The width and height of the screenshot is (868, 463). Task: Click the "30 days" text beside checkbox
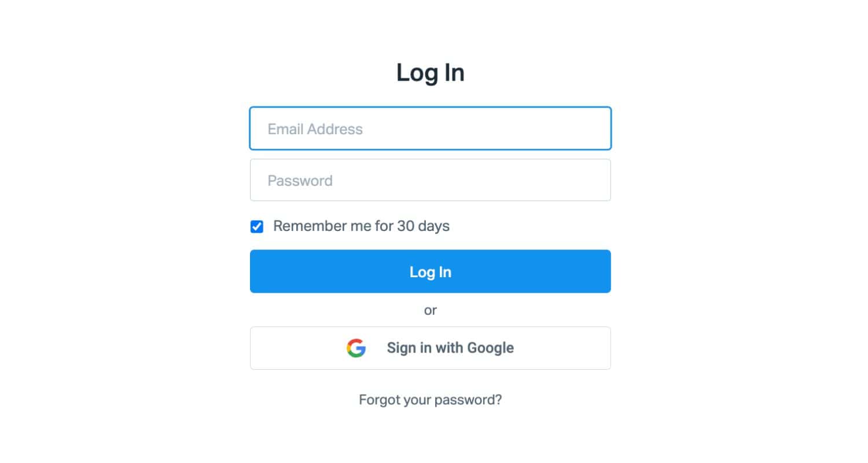pyautogui.click(x=423, y=226)
